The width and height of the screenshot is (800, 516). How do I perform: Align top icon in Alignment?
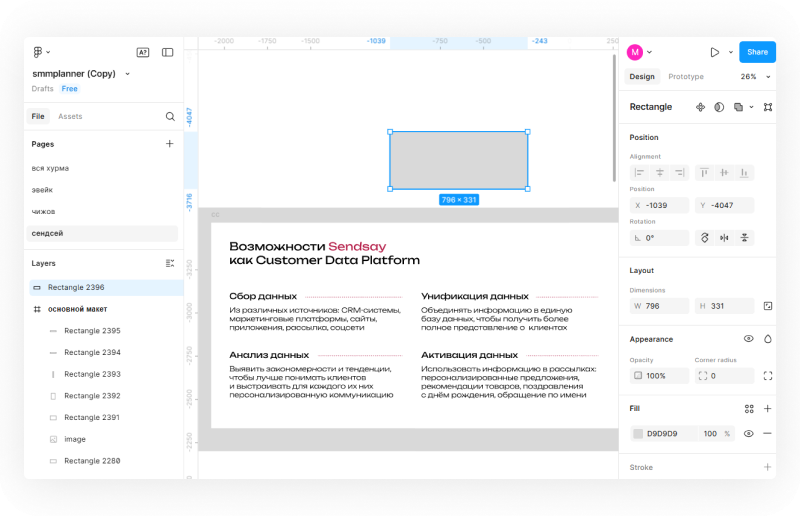point(704,173)
